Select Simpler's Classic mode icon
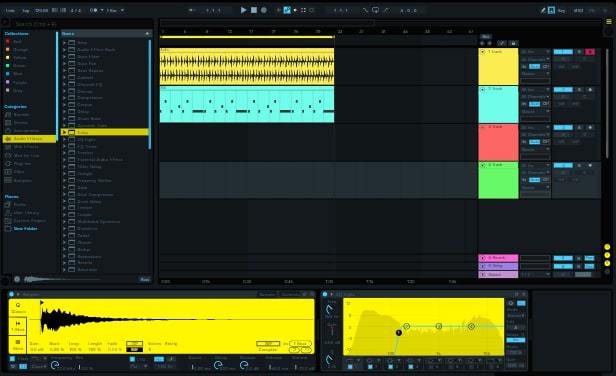616x376 pixels. tap(18, 308)
